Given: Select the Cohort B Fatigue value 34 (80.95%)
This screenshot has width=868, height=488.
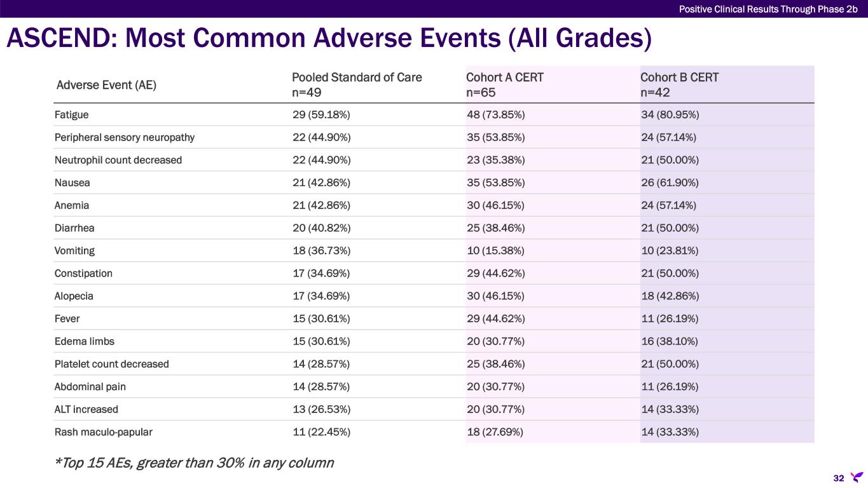Looking at the screenshot, I should click(670, 115).
